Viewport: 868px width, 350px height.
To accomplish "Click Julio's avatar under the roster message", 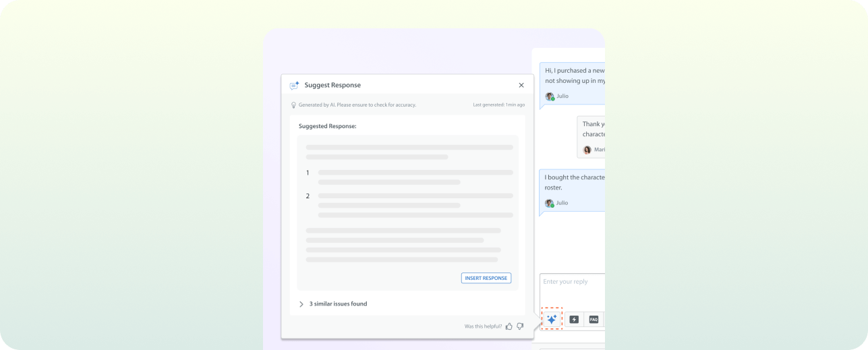I will (x=550, y=203).
